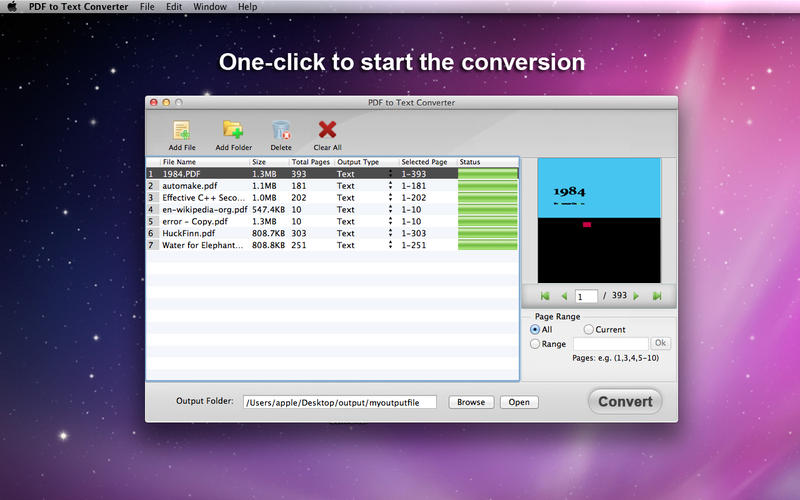Open output type dropdown for HuckFinn.pdf
The width and height of the screenshot is (800, 500).
pyautogui.click(x=390, y=233)
